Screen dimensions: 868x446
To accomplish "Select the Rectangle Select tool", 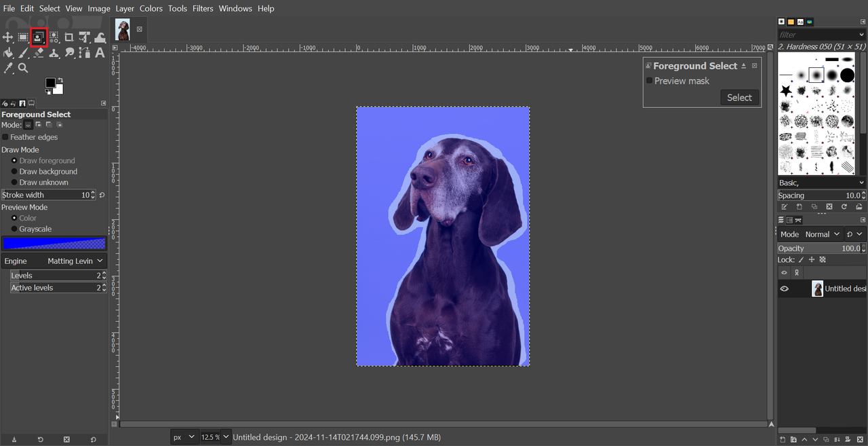I will (23, 37).
